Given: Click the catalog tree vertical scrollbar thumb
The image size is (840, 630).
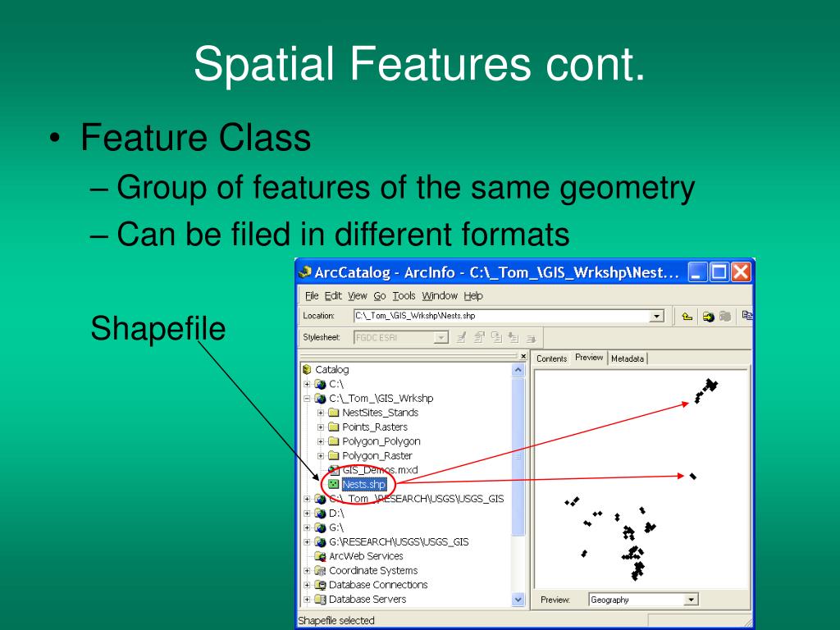Looking at the screenshot, I should tap(518, 456).
